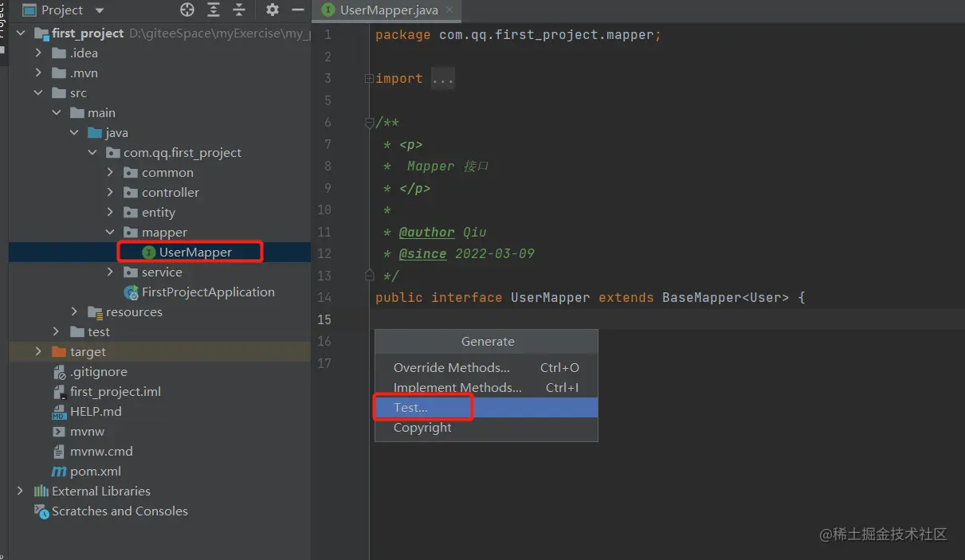Viewport: 965px width, 560px height.
Task: Choose Test... from Generate menu
Action: click(x=486, y=408)
